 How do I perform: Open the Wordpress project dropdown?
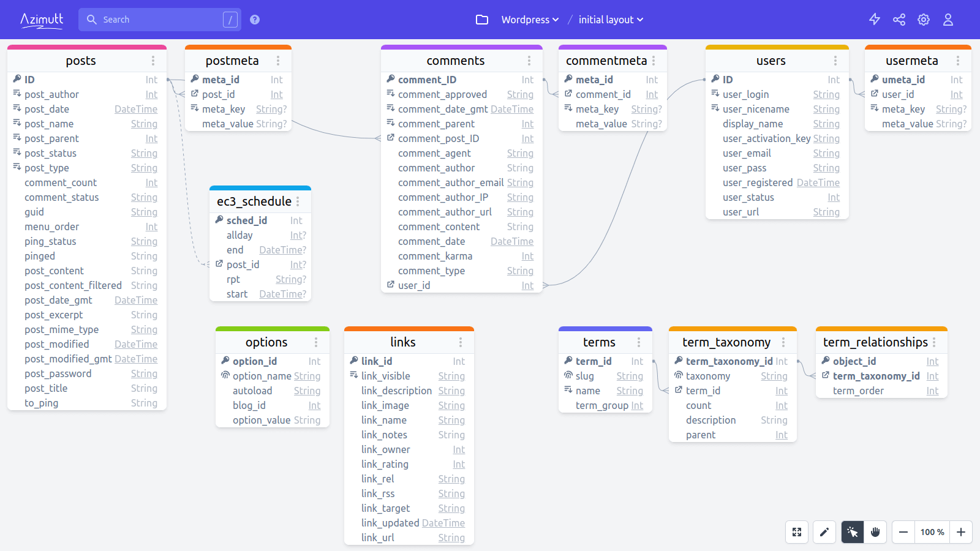tap(529, 19)
